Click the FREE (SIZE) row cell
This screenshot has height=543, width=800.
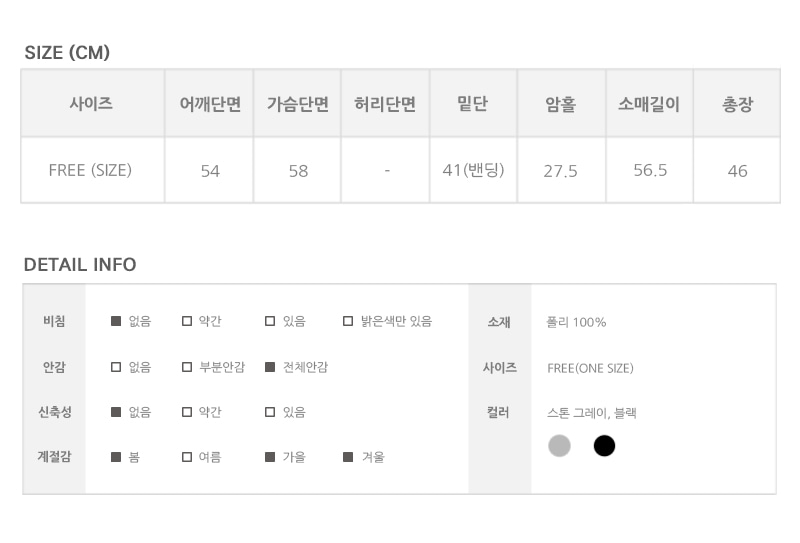(x=92, y=170)
